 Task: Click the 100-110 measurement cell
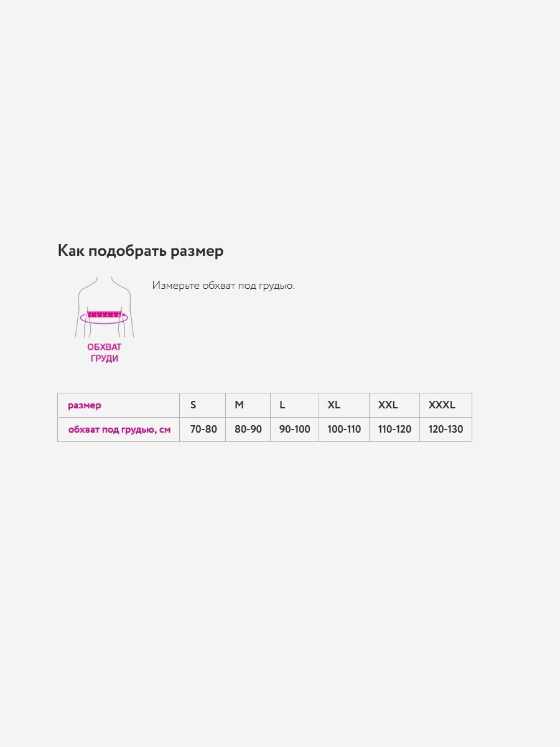pos(344,430)
